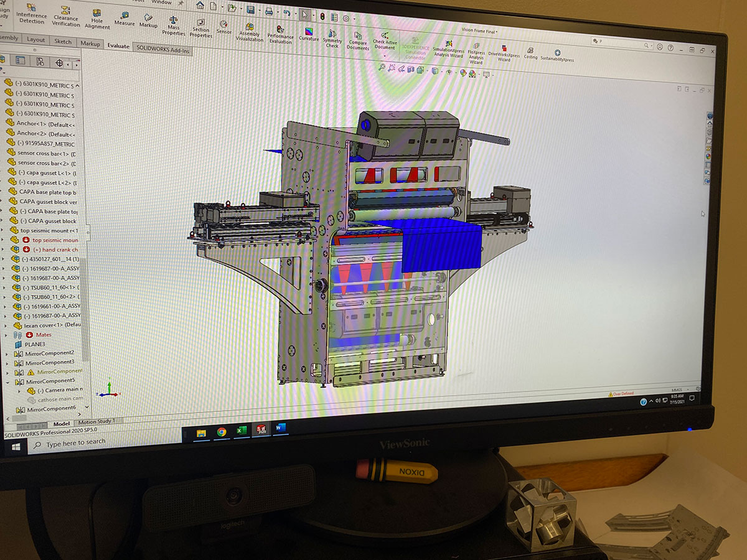Image resolution: width=747 pixels, height=560 pixels.
Task: Toggle the traffic-light Rebuild icon
Action: click(x=322, y=16)
